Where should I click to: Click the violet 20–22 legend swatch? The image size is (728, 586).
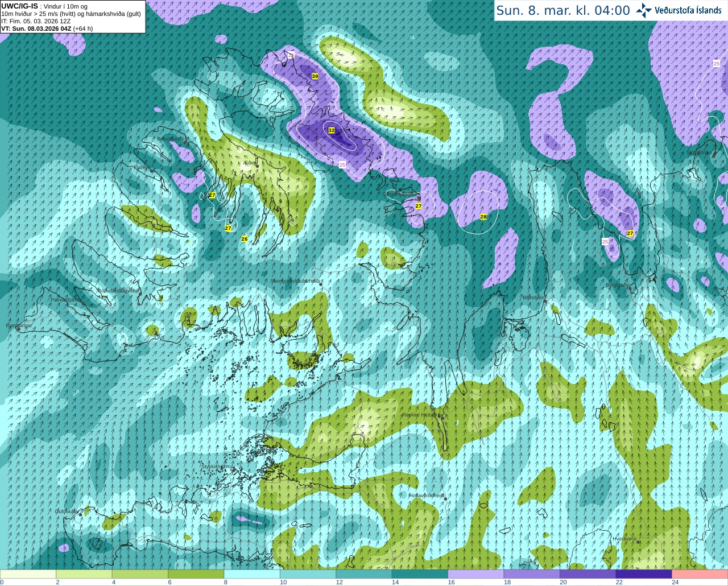588,574
